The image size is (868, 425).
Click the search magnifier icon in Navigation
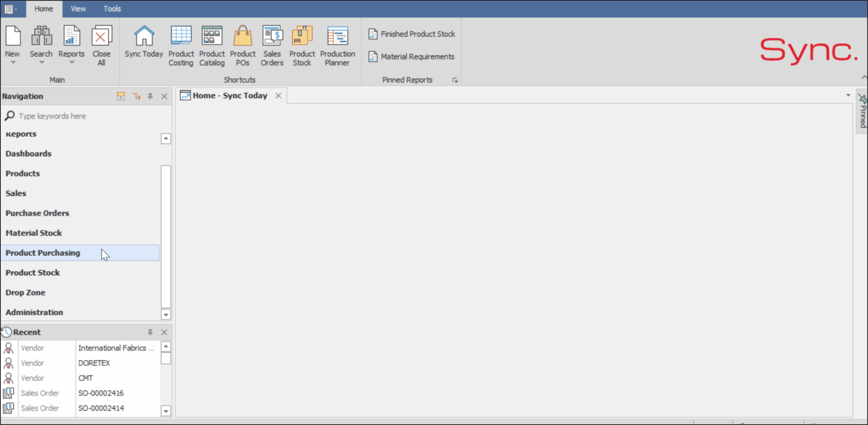tap(10, 116)
